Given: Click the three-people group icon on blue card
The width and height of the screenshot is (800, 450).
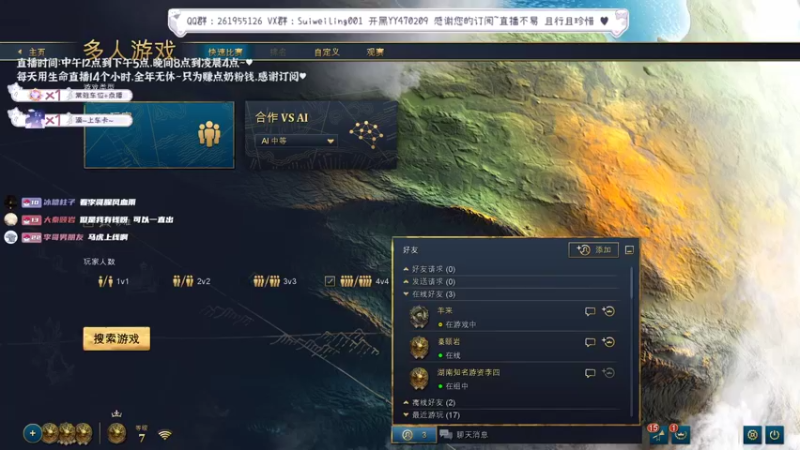Looking at the screenshot, I should [x=209, y=134].
